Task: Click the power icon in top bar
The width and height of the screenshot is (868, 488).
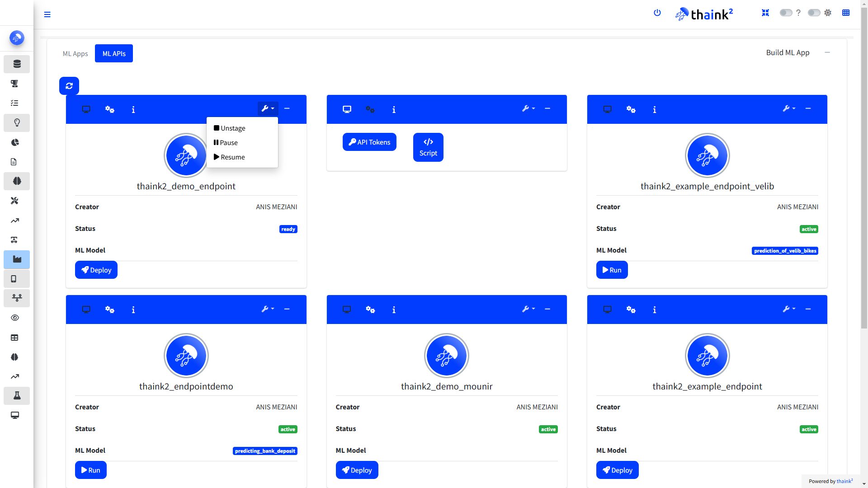Action: point(657,13)
